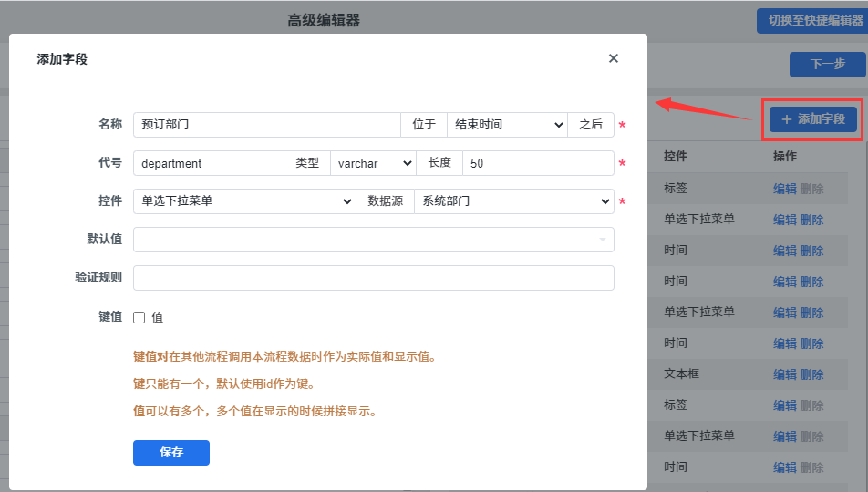The width and height of the screenshot is (868, 492).
Task: Open the 结束时间 position dropdown
Action: pyautogui.click(x=507, y=125)
